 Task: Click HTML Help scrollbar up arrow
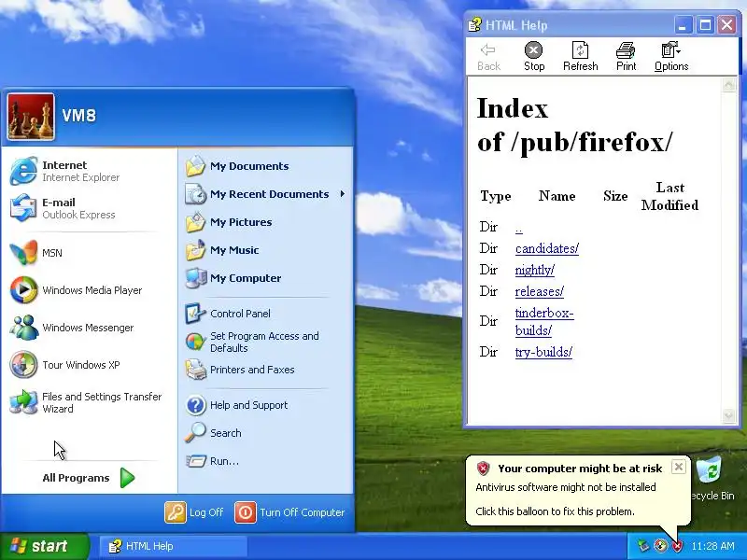coord(728,85)
